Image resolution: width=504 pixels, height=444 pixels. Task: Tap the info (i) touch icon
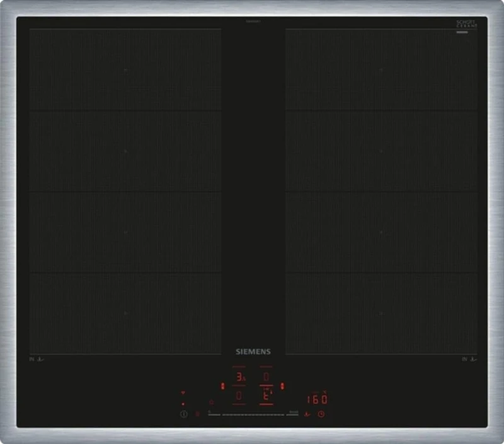pos(183,414)
